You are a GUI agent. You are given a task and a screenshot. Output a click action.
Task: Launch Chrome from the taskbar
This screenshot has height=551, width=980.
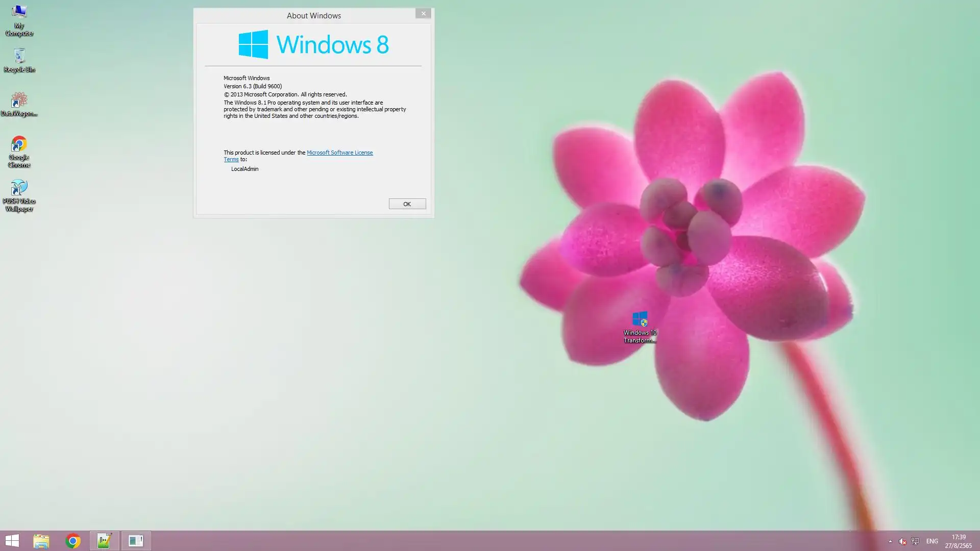73,541
